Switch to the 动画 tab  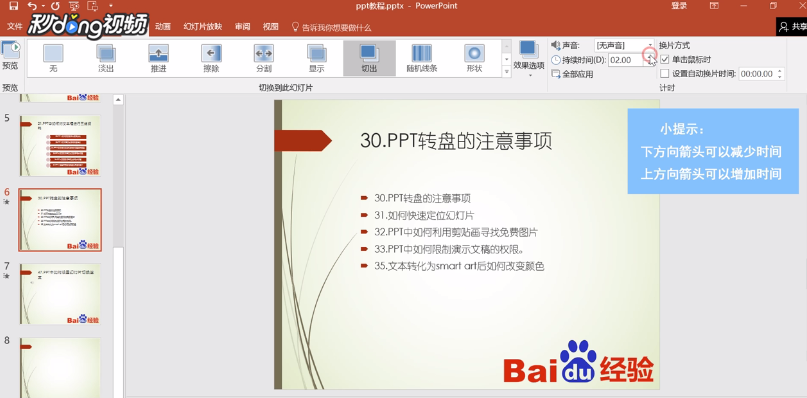click(x=163, y=26)
